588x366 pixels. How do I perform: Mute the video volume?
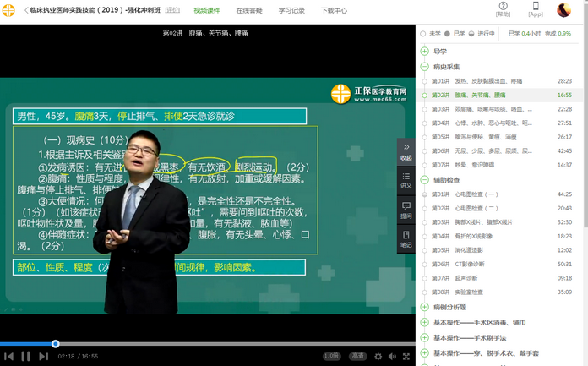point(390,357)
